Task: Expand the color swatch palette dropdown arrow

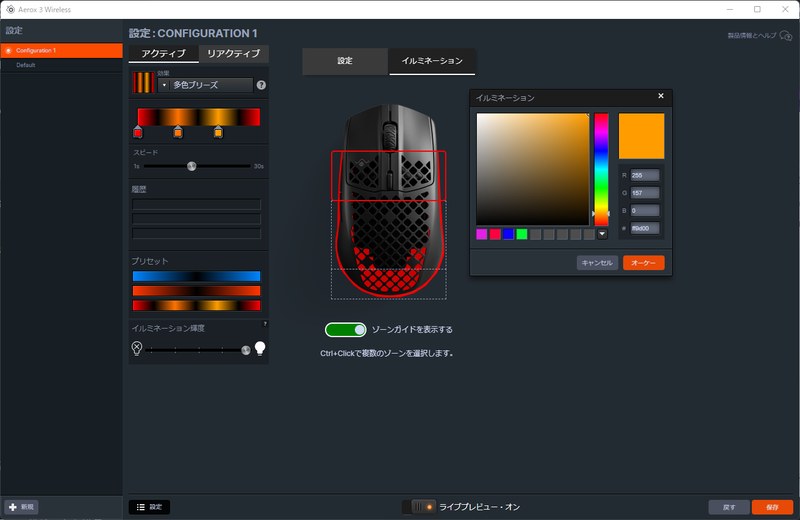Action: [x=602, y=234]
